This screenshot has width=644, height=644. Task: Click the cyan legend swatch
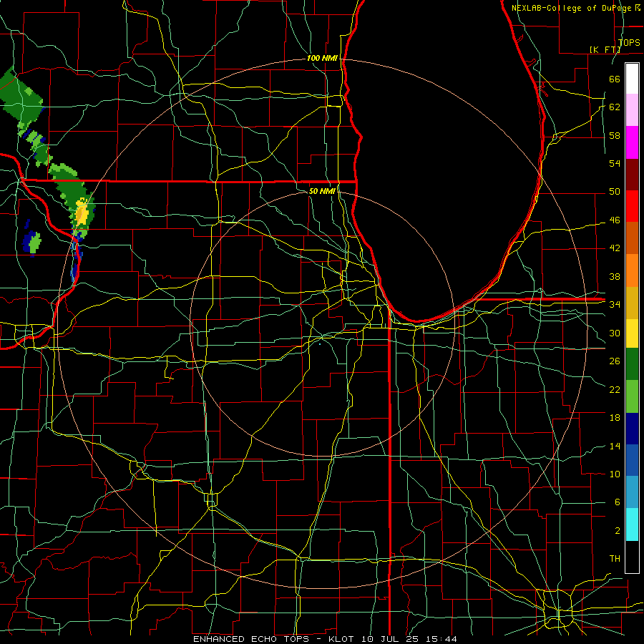[632, 524]
